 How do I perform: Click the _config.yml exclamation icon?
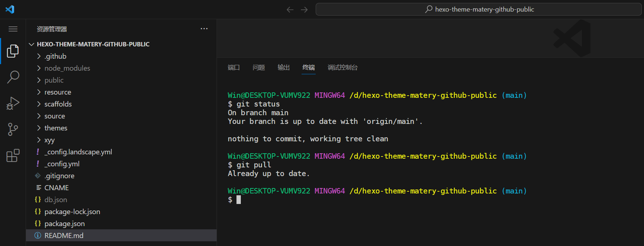point(38,164)
